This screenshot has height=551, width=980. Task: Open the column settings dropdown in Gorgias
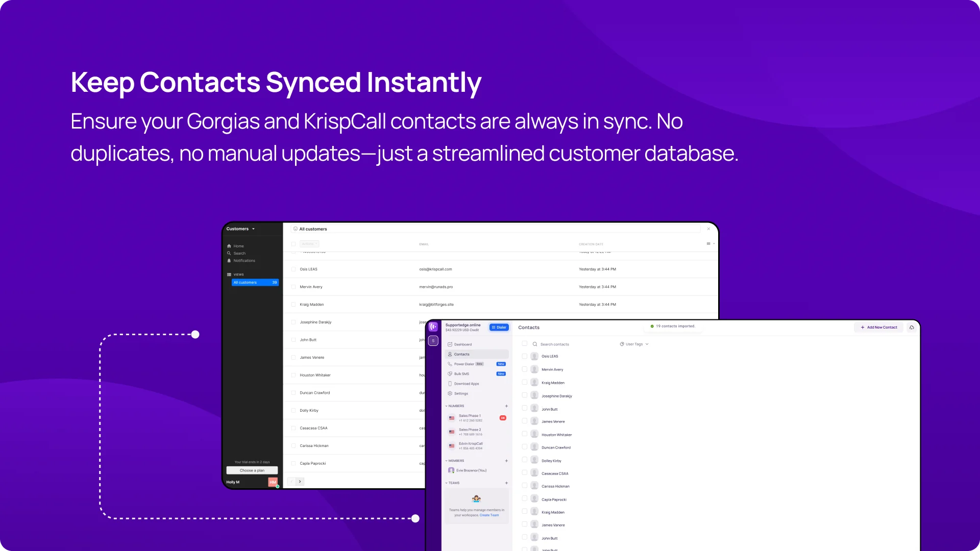710,244
